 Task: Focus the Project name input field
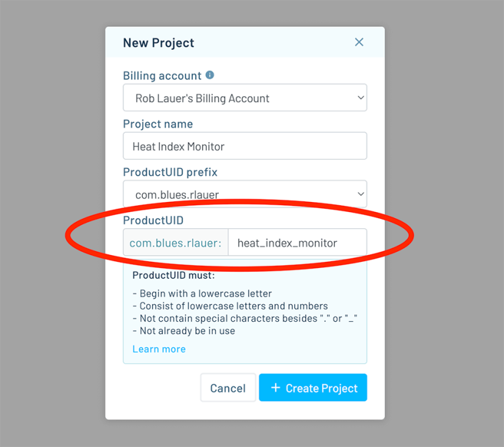click(x=245, y=146)
